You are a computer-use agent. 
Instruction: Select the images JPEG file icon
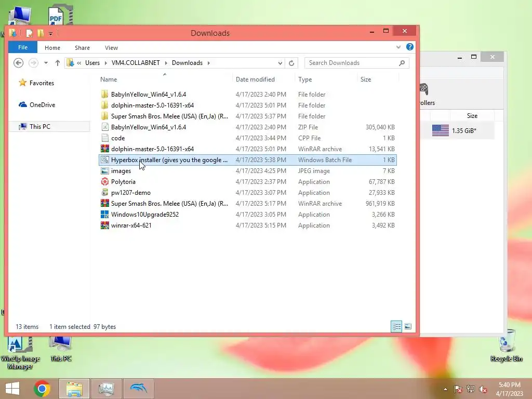105,170
